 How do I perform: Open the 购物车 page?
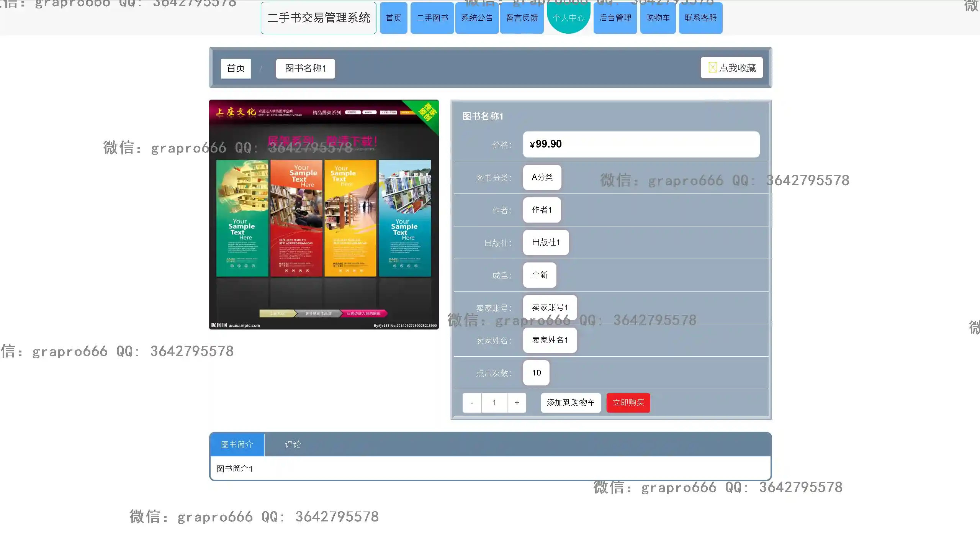(658, 18)
